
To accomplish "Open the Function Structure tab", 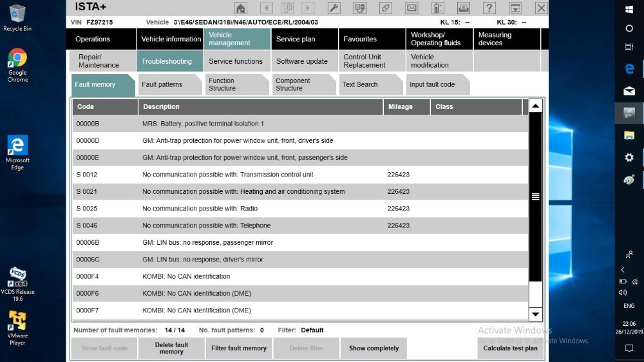I will click(236, 84).
